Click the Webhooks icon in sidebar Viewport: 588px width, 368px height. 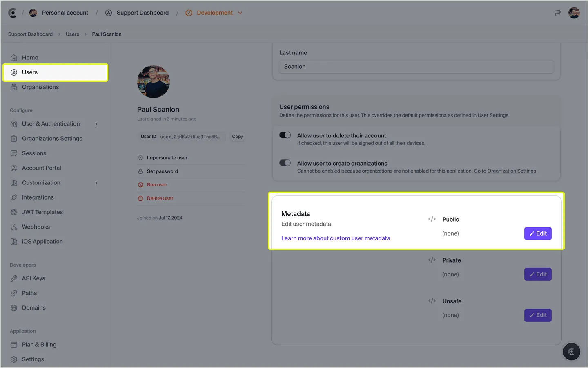[x=14, y=227]
